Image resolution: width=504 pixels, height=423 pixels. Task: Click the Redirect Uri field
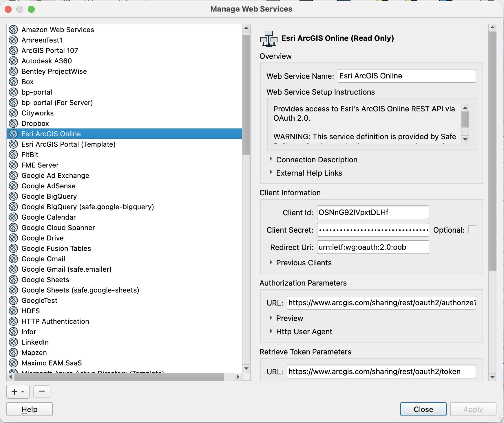tap(373, 247)
